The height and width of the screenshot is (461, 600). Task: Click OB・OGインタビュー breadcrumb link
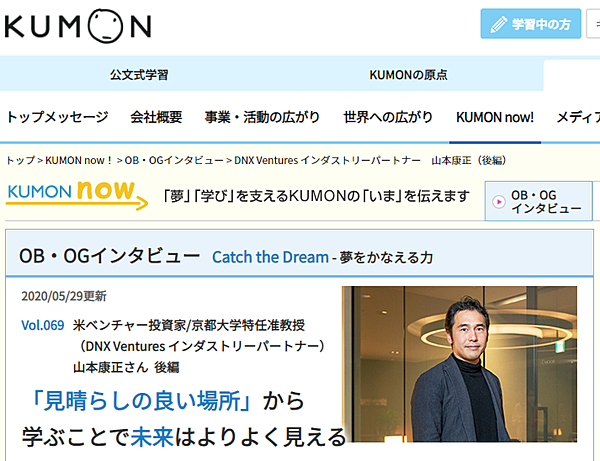[174, 160]
